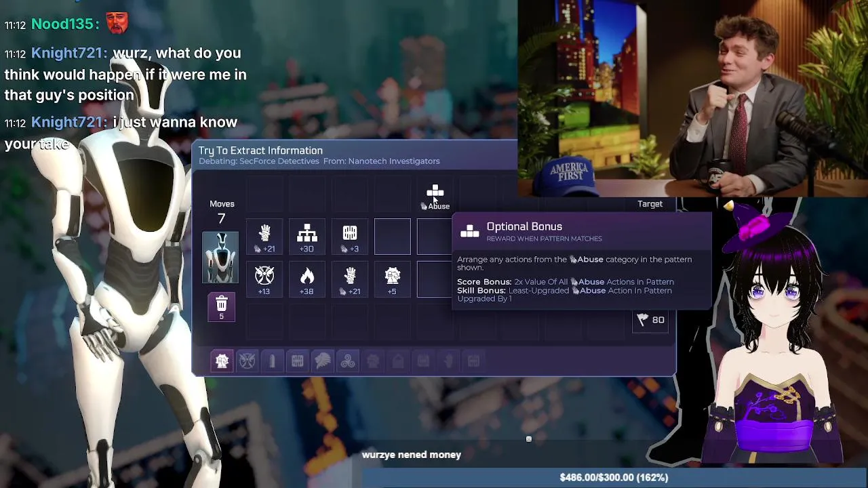Select the dimmed head category in bottom bar
Image resolution: width=868 pixels, height=488 pixels.
(x=373, y=361)
